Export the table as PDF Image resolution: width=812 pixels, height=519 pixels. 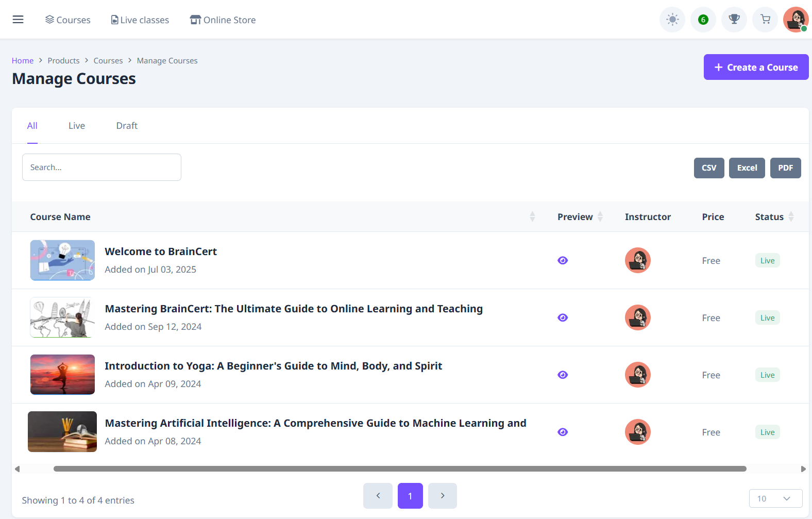[x=786, y=168]
